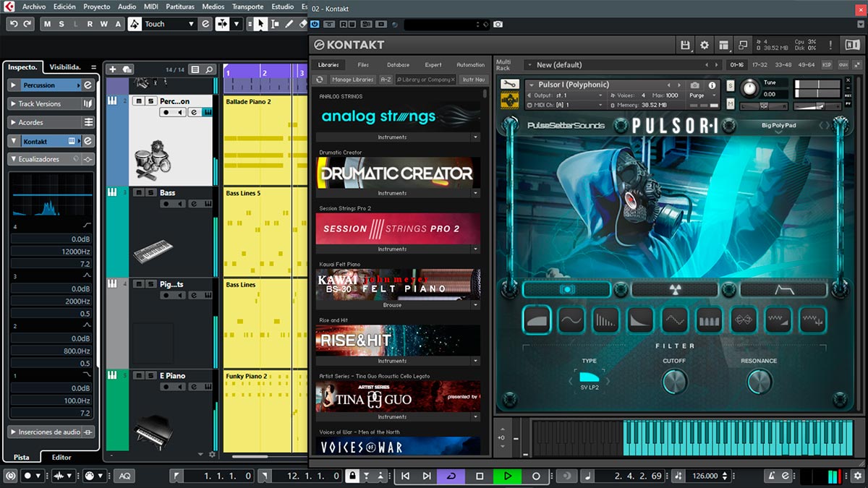Select the 17-32 rack page
Image resolution: width=868 pixels, height=488 pixels.
point(759,65)
